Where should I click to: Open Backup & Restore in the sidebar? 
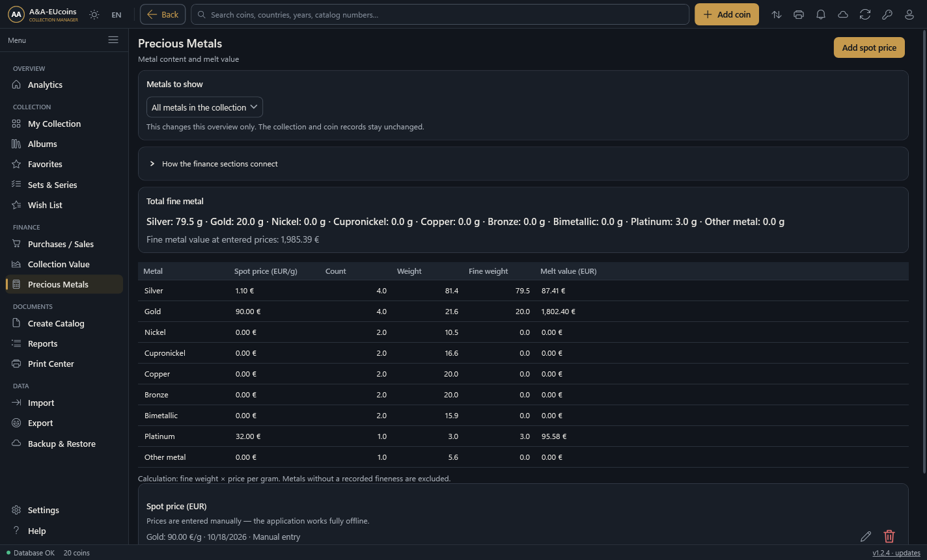click(64, 444)
